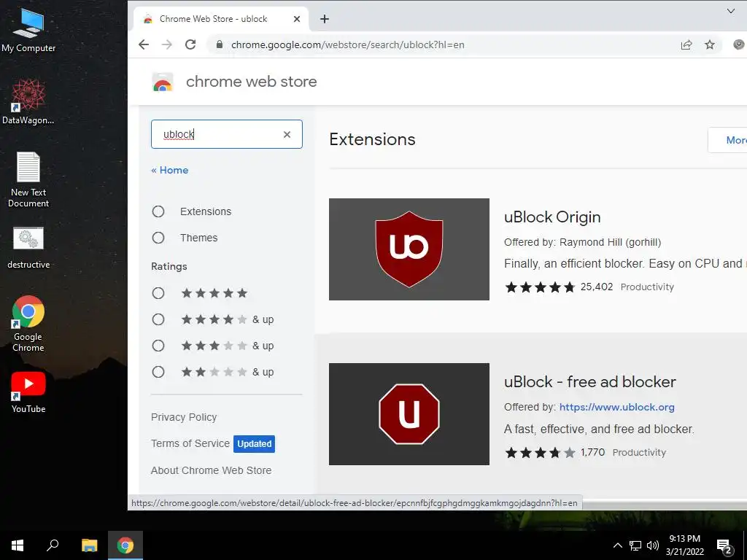Reload the Chrome Web Store page
Screen dimensions: 747x560
[190, 44]
